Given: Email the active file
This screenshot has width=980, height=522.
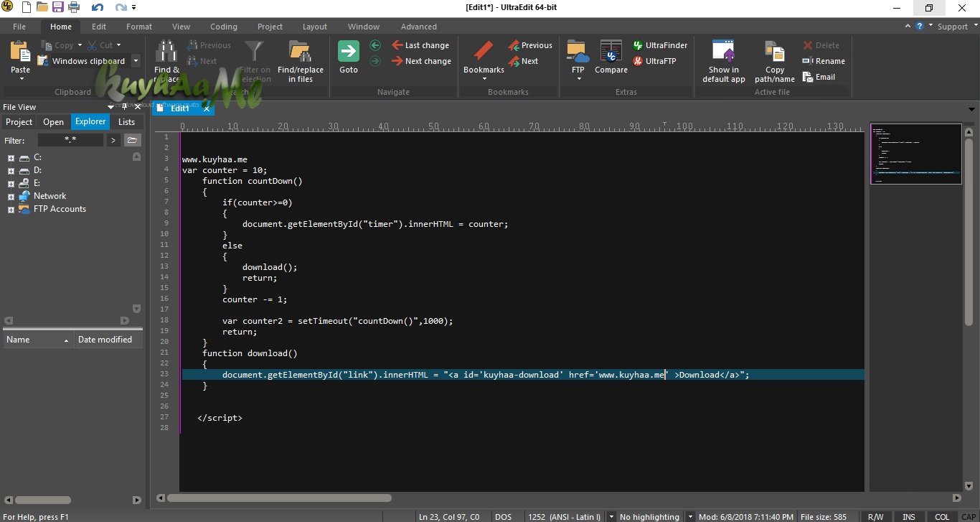Looking at the screenshot, I should click(x=819, y=77).
